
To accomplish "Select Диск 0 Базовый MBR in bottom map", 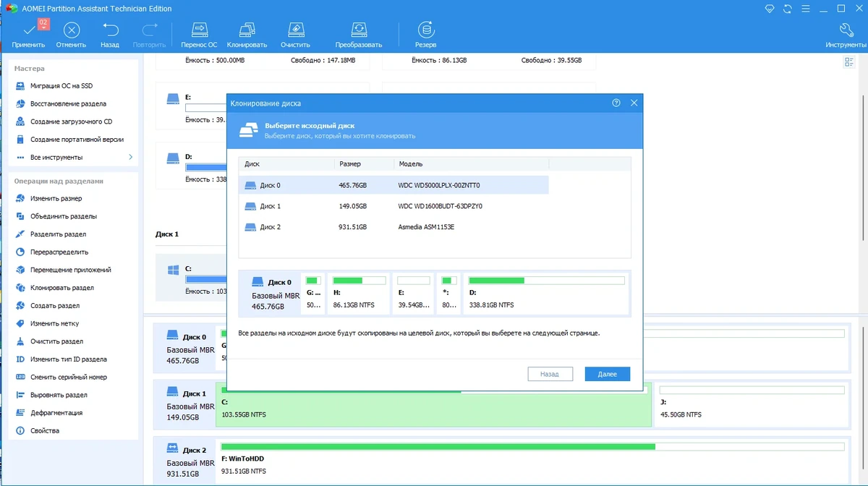I will click(x=186, y=349).
